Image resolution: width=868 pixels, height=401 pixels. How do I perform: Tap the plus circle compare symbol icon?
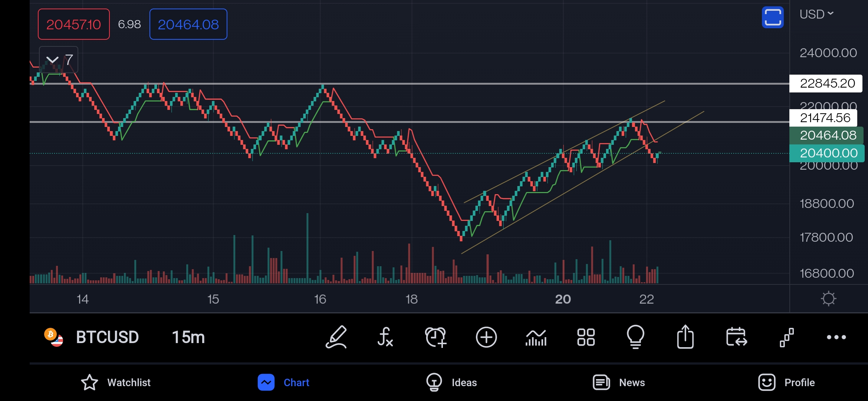[486, 337]
